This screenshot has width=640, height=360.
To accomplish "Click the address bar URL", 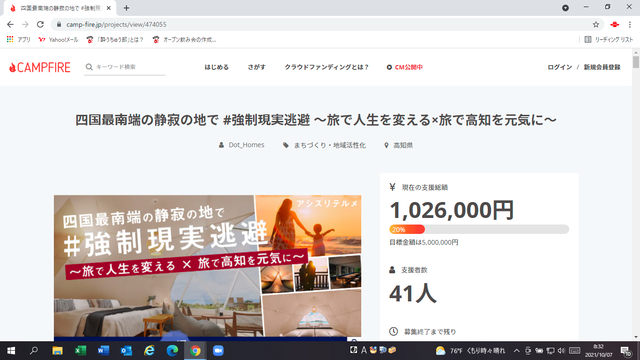I will 116,24.
